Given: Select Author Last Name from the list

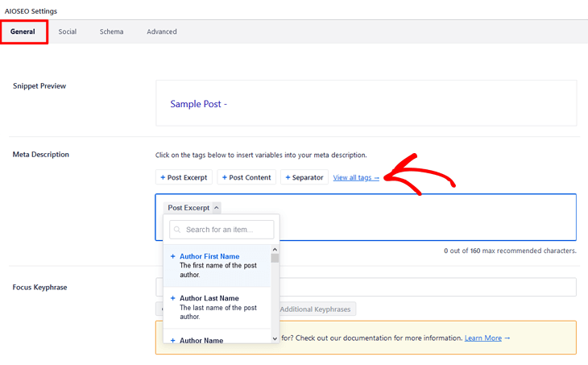Looking at the screenshot, I should coord(217,308).
